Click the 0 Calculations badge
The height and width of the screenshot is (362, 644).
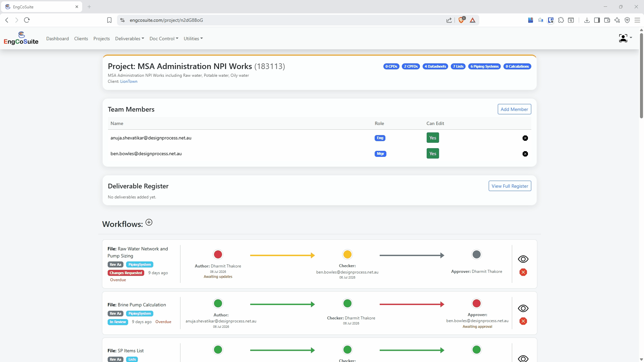[517, 66]
